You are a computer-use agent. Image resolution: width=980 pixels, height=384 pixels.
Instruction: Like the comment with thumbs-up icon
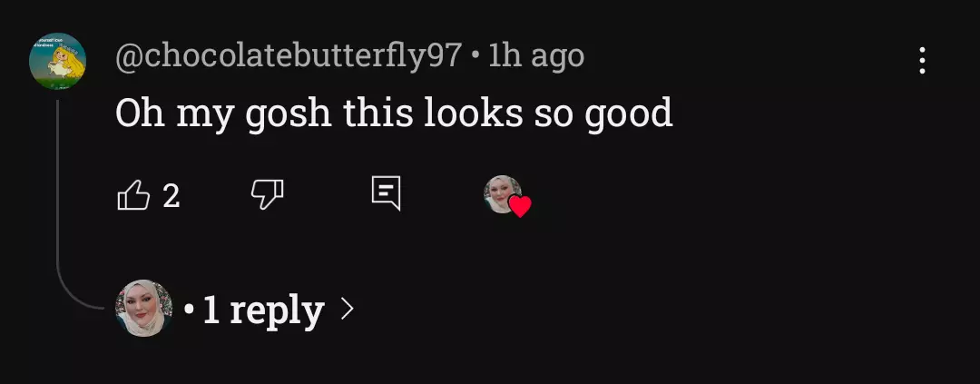coord(133,195)
